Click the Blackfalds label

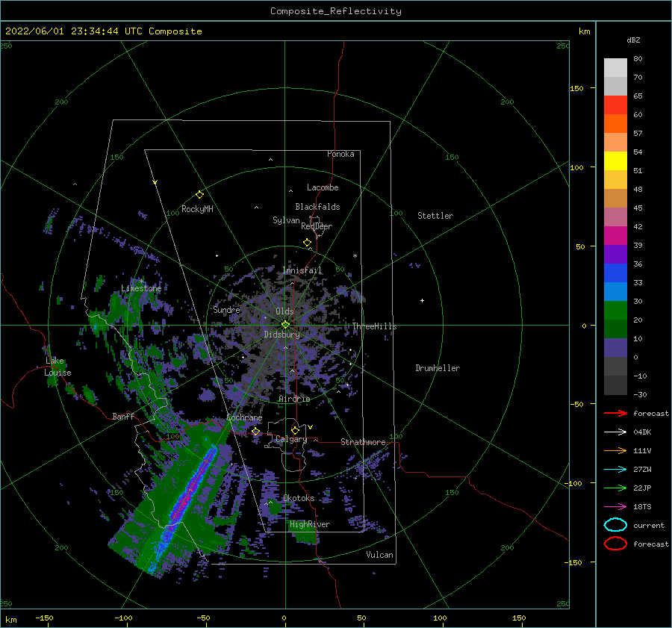pos(317,207)
